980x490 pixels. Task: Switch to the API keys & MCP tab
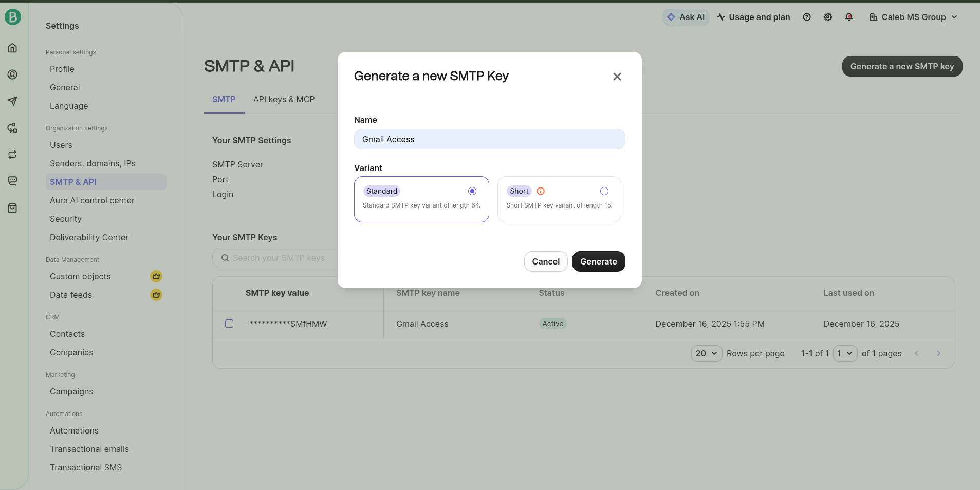284,99
